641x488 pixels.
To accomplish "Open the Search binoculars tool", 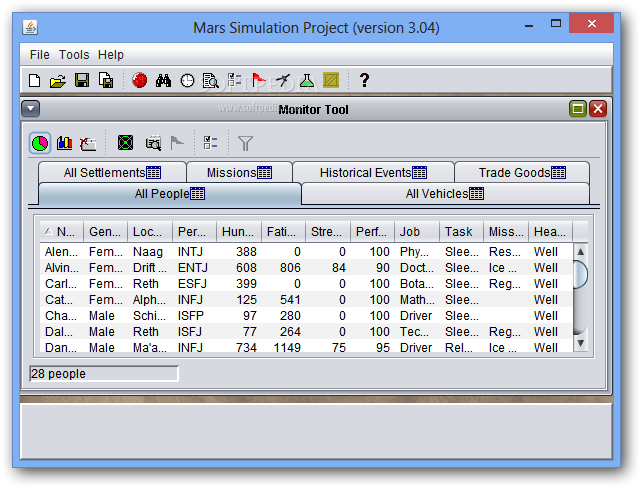I will [163, 80].
